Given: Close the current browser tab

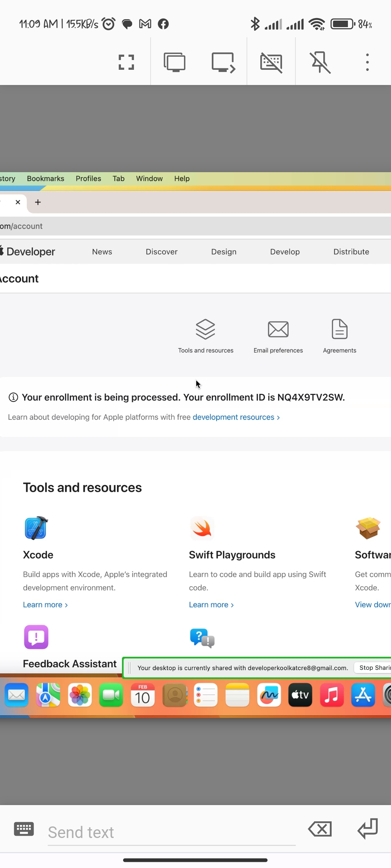Looking at the screenshot, I should (18, 202).
